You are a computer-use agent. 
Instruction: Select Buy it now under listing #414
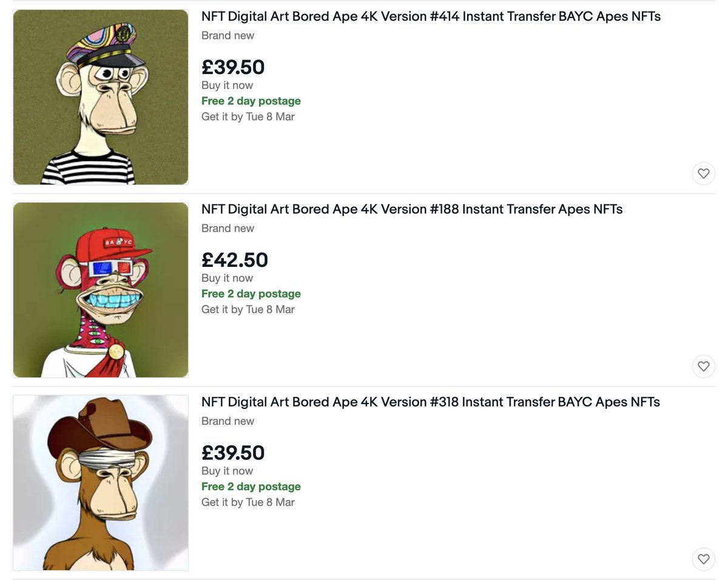(227, 86)
